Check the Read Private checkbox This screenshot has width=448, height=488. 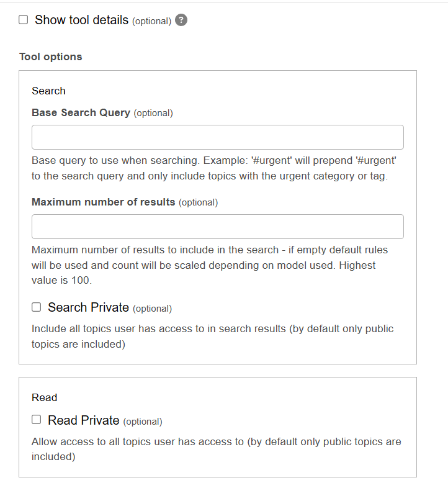coord(37,420)
